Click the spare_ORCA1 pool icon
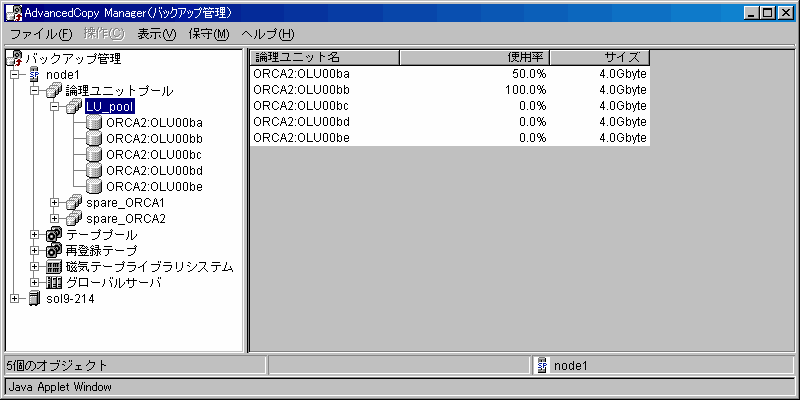This screenshot has height=400, width=800. [x=74, y=203]
